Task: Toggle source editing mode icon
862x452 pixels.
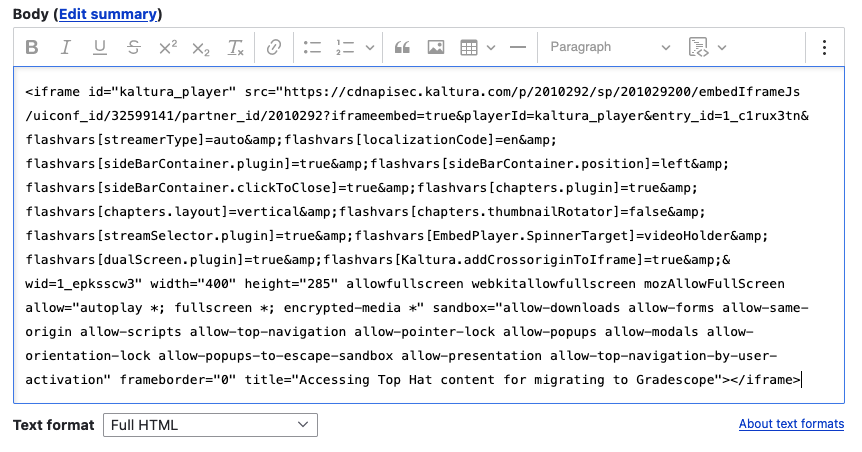Action: pyautogui.click(x=699, y=47)
